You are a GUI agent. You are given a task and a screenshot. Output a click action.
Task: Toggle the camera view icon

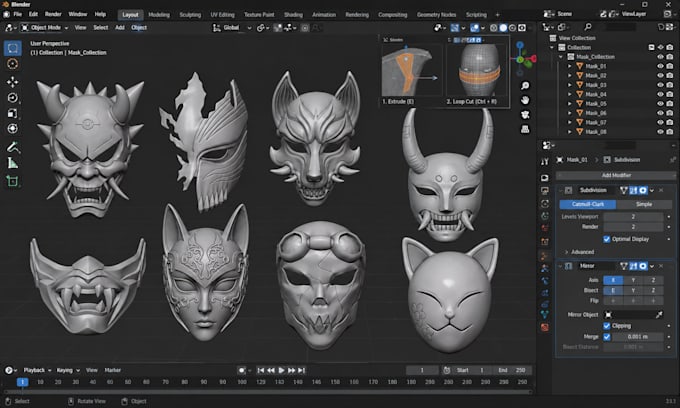[525, 115]
